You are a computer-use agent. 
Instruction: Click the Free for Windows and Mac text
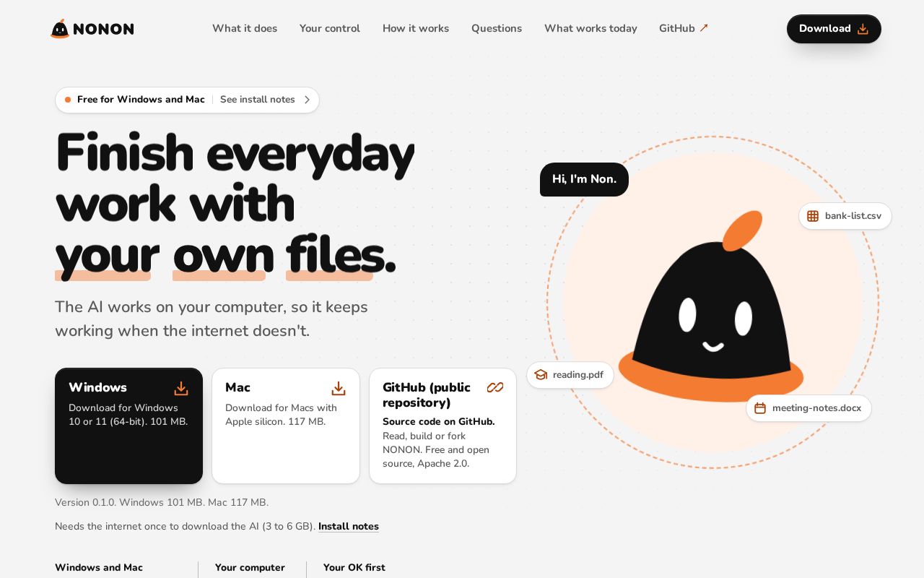coord(141,100)
